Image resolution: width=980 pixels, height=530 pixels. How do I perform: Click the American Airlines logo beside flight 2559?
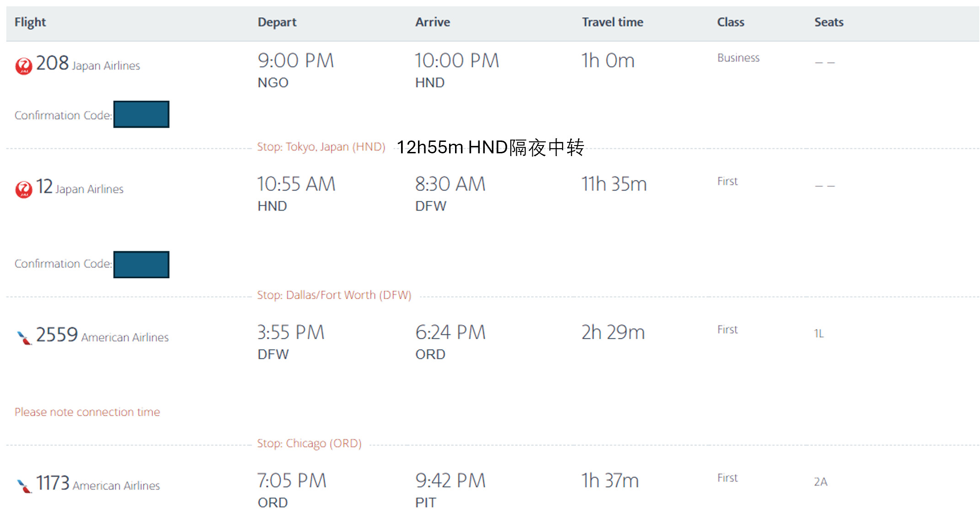(24, 338)
